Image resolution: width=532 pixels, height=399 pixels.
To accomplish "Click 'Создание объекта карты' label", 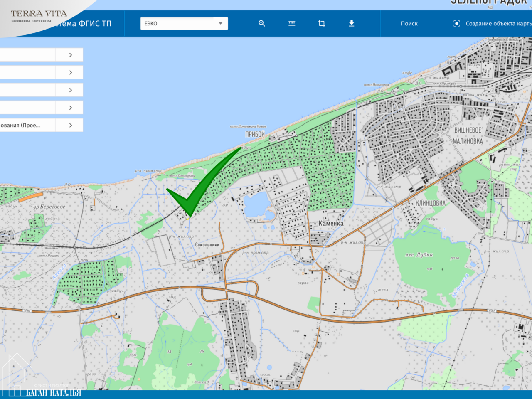I will (x=499, y=24).
